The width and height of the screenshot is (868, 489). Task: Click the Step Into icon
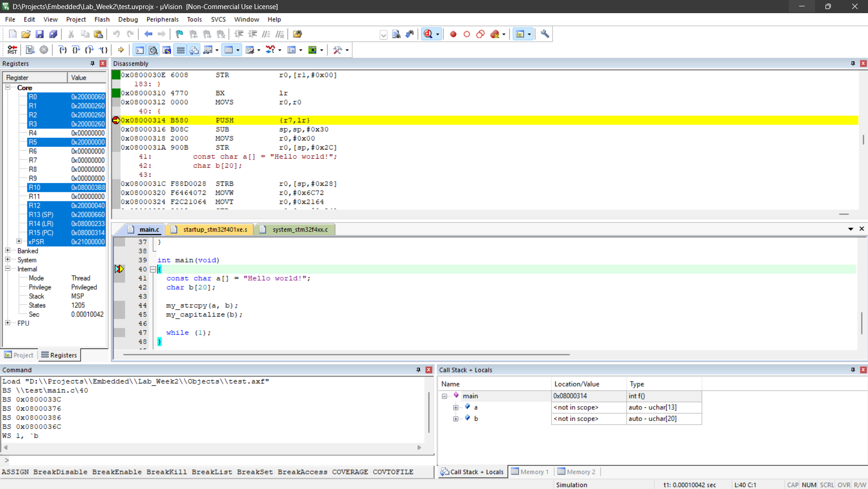pyautogui.click(x=62, y=50)
